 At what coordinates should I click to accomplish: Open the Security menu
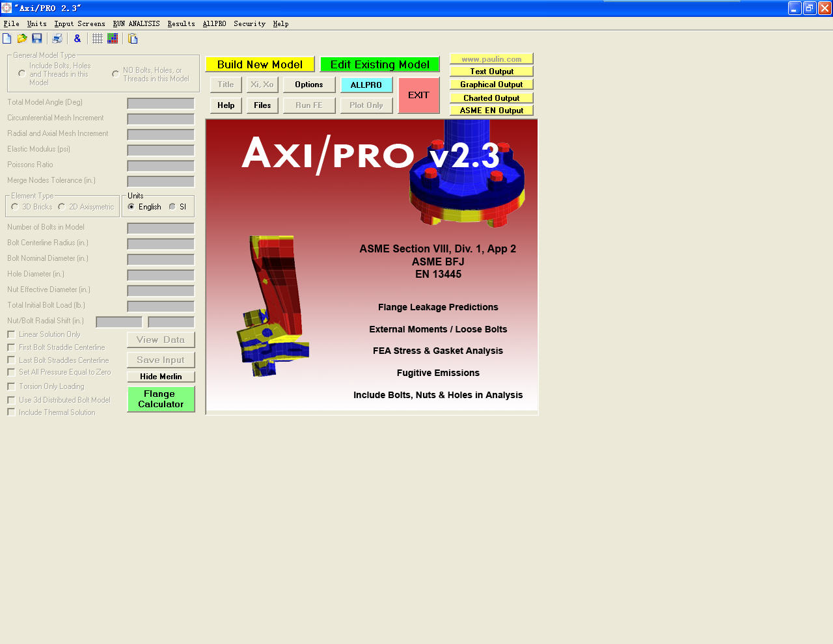point(249,23)
